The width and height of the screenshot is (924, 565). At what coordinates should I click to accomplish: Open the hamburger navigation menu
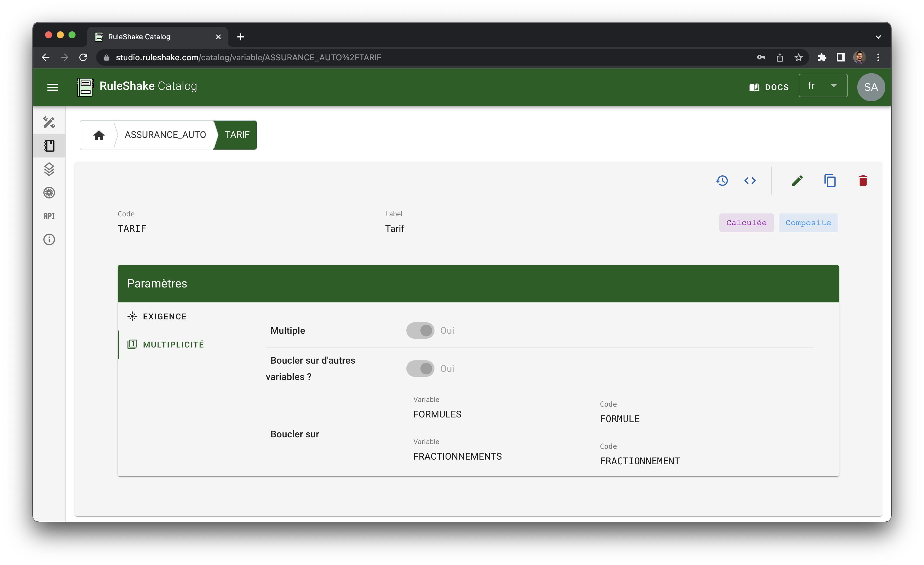tap(52, 87)
